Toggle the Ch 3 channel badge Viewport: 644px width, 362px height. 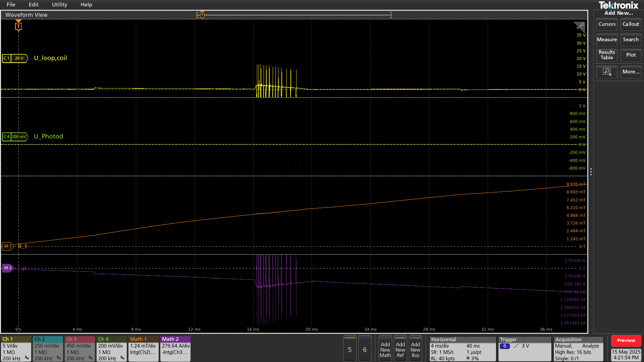pyautogui.click(x=79, y=349)
